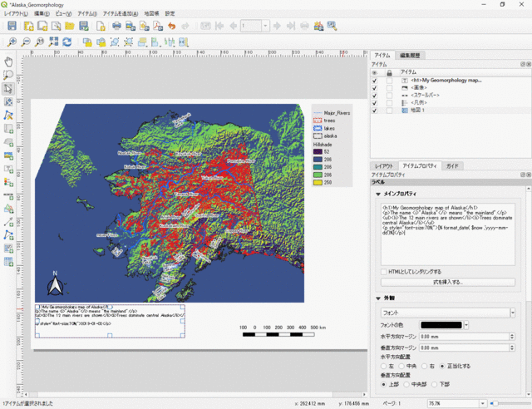Image resolution: width=532 pixels, height=409 pixels.
Task: Select the 下部 vertical alignment radio
Action: (x=434, y=384)
